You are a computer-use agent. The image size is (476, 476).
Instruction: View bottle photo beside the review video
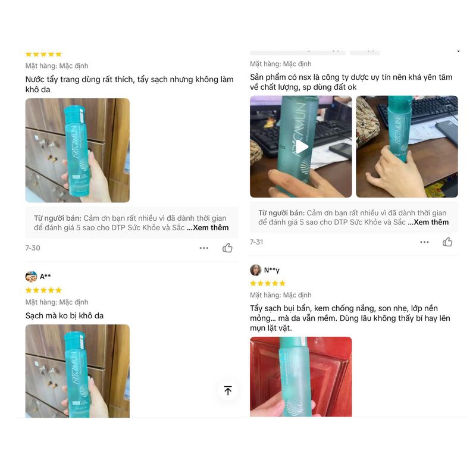coord(407,146)
